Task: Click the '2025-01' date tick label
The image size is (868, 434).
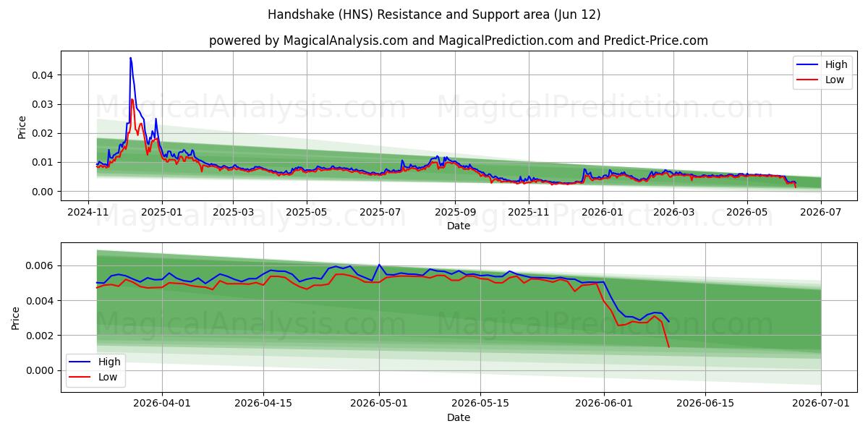Action: click(x=161, y=212)
